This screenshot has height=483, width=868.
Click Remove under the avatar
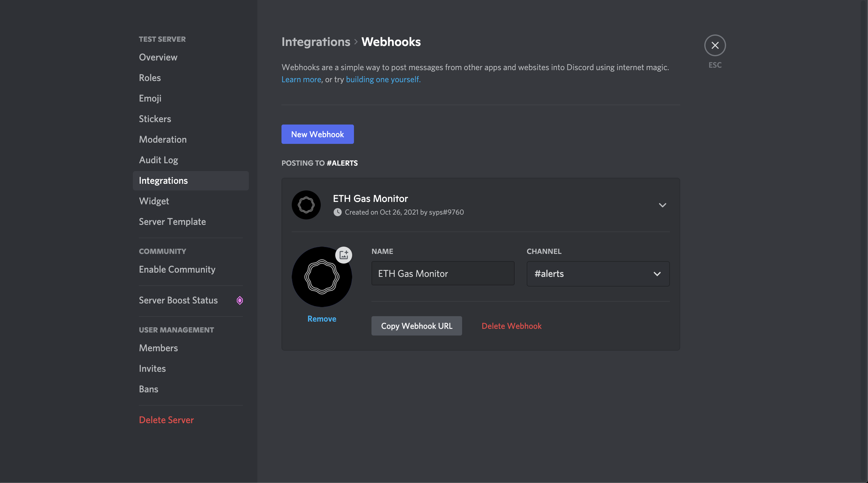click(321, 319)
